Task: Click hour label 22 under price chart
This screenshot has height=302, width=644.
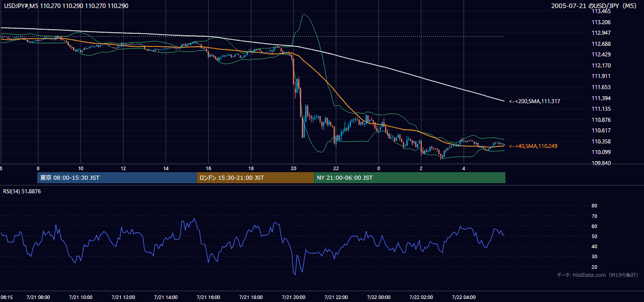Action: [x=336, y=168]
